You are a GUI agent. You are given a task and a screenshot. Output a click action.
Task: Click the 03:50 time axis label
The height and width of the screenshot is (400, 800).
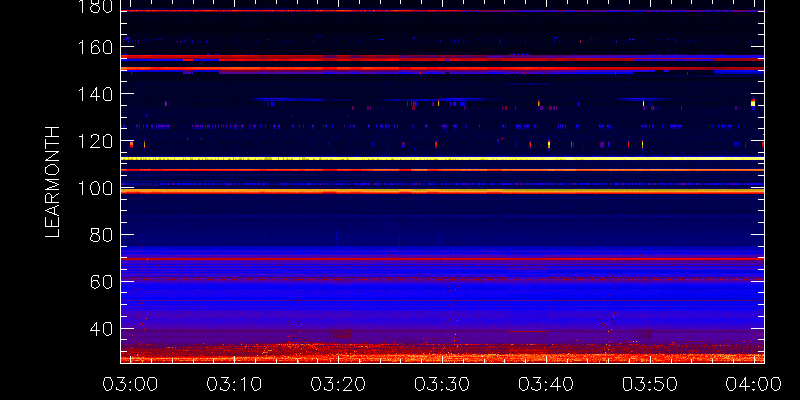click(651, 384)
